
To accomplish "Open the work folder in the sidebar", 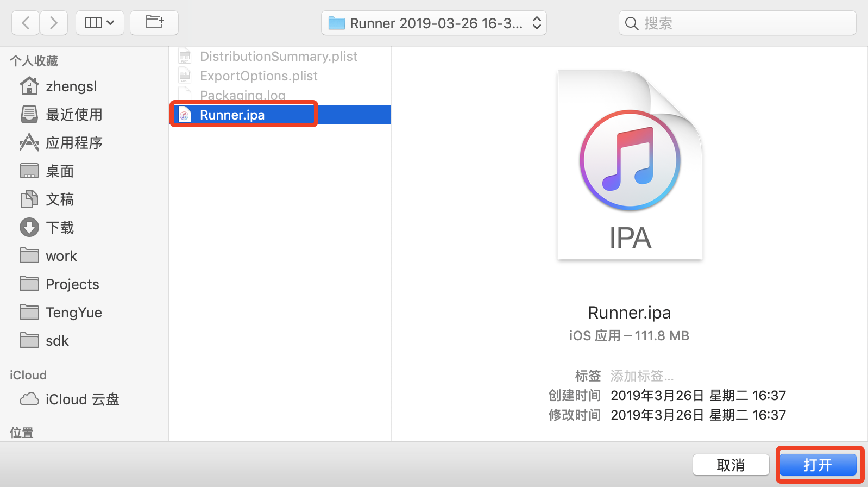I will click(x=61, y=256).
